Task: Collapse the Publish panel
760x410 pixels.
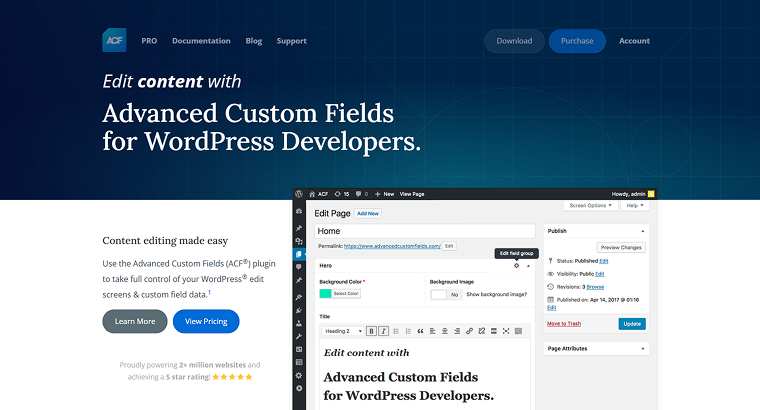Action: click(643, 231)
